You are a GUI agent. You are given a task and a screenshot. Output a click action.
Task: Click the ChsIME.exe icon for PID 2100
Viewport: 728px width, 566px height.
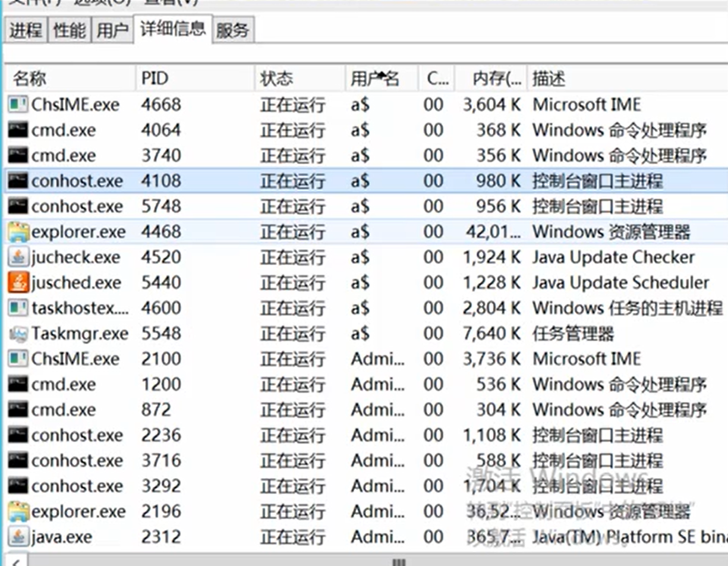pyautogui.click(x=18, y=359)
